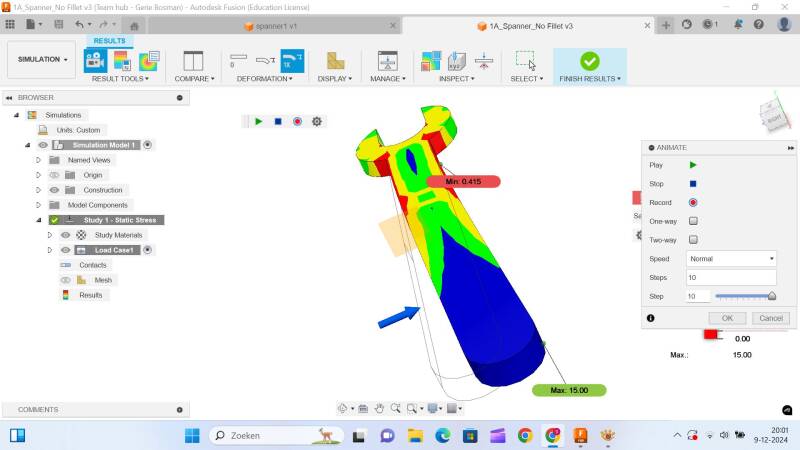The image size is (800, 450).
Task: Click the Pan hand tool in navigation bar
Action: 379,409
